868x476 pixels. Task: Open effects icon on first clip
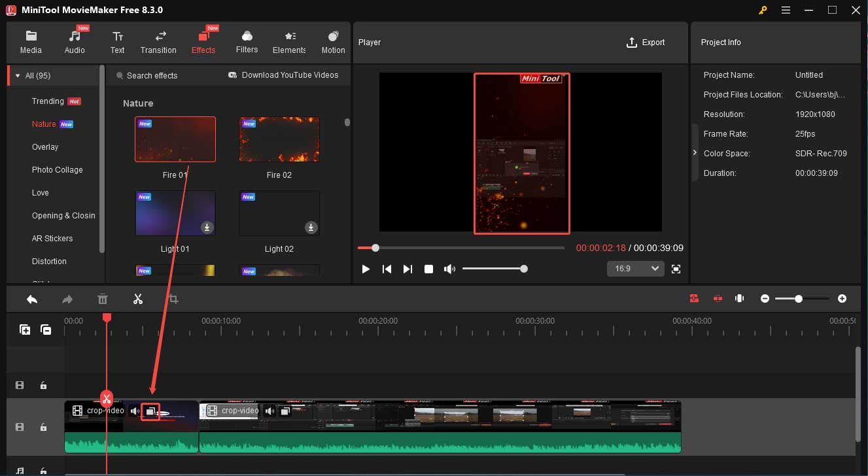151,411
